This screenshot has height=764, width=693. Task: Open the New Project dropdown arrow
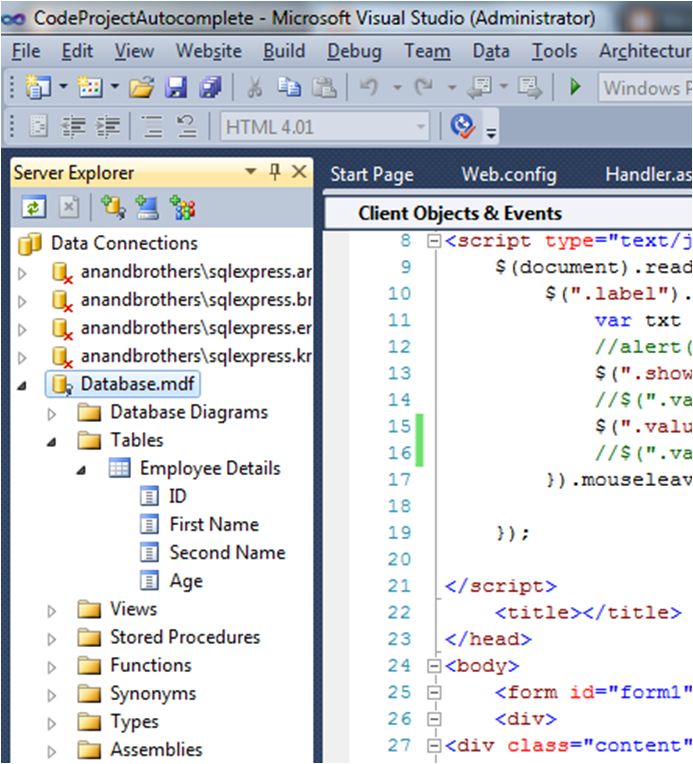63,87
